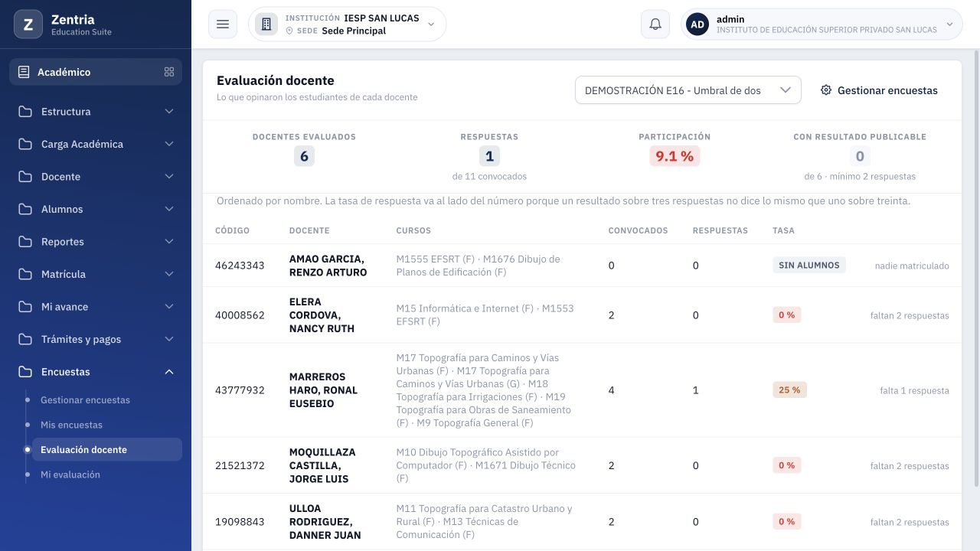
Task: Click the 9.1 % participation value
Action: pos(675,156)
